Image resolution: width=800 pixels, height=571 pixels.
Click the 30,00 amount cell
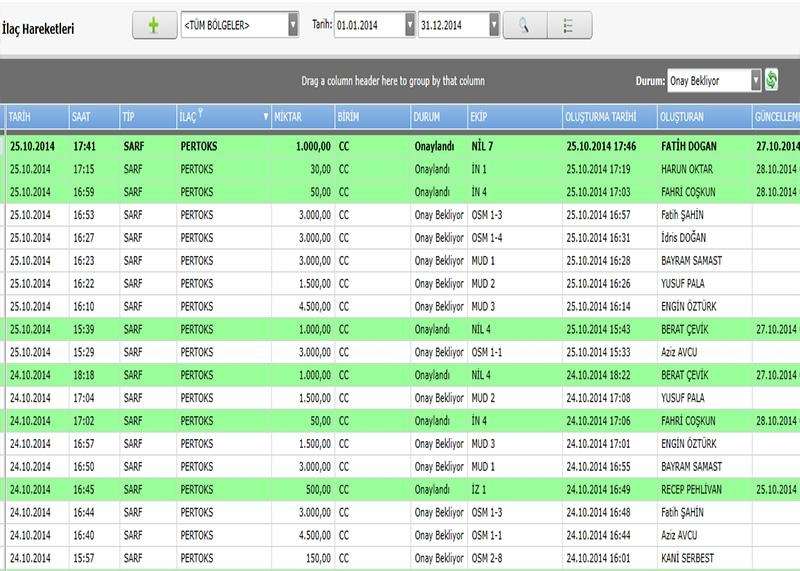[320, 169]
